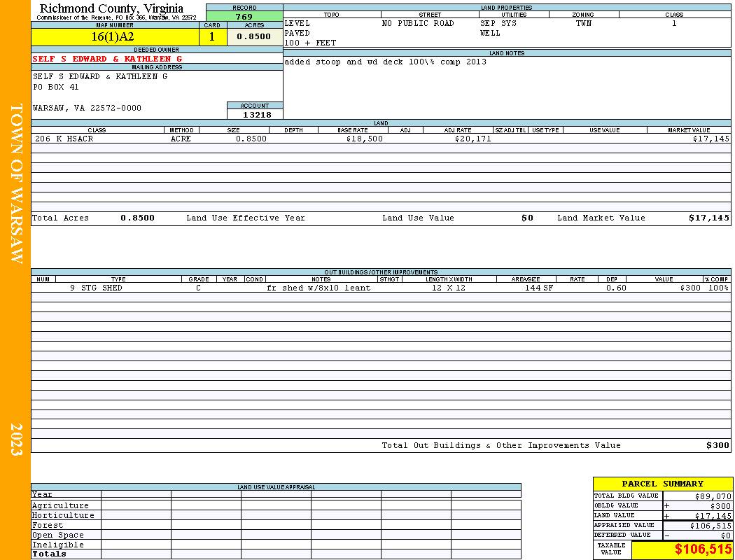Select the Forest row label
Screen dimensions: 735x560
(48, 525)
